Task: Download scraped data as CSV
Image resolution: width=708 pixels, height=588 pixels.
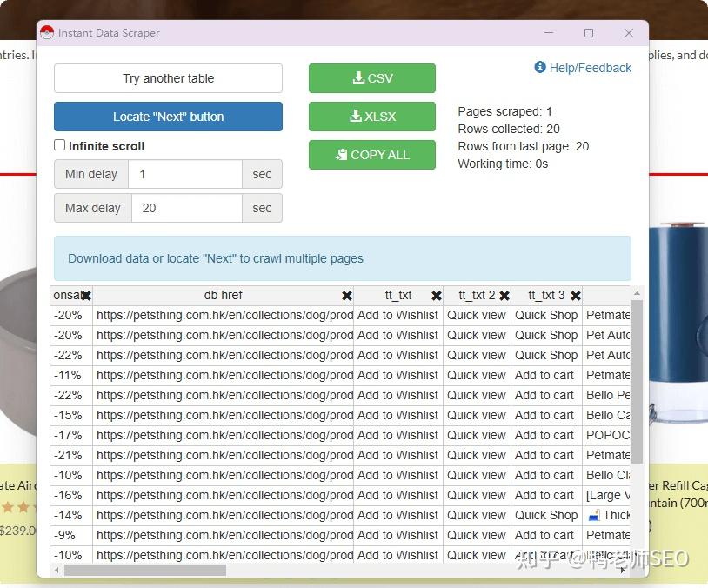Action: pos(372,77)
